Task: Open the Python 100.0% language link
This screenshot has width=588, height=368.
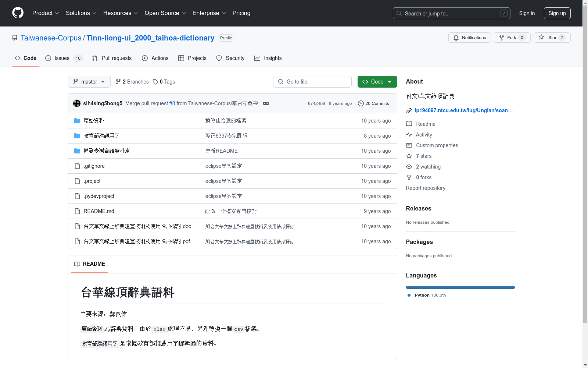Action: [x=427, y=295]
